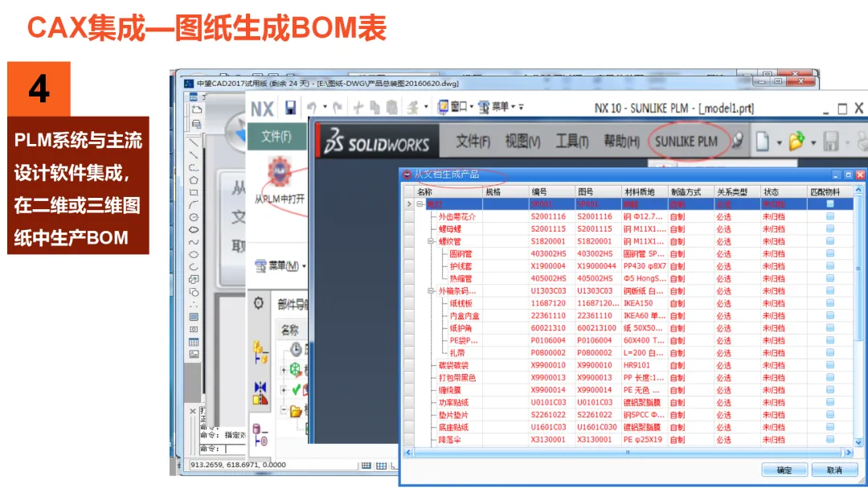Click the SolidWorks logo

pyautogui.click(x=377, y=142)
